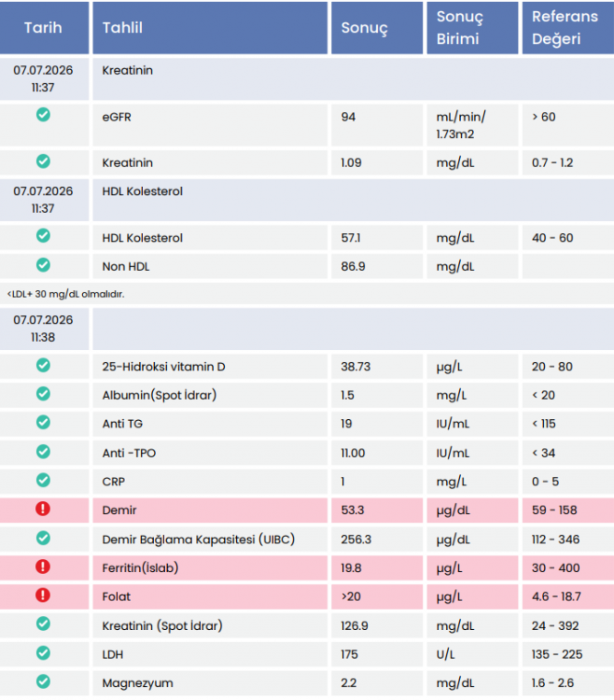Select the Tarih column header

pyautogui.click(x=44, y=28)
